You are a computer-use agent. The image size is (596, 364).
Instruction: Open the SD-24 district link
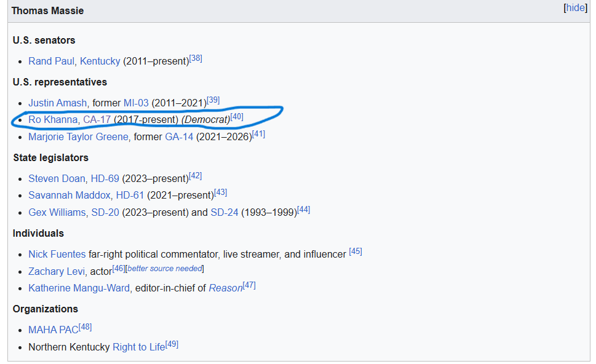click(224, 212)
